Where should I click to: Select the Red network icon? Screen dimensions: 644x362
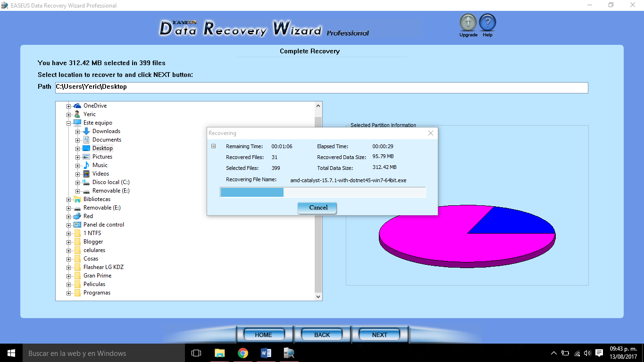click(x=77, y=216)
